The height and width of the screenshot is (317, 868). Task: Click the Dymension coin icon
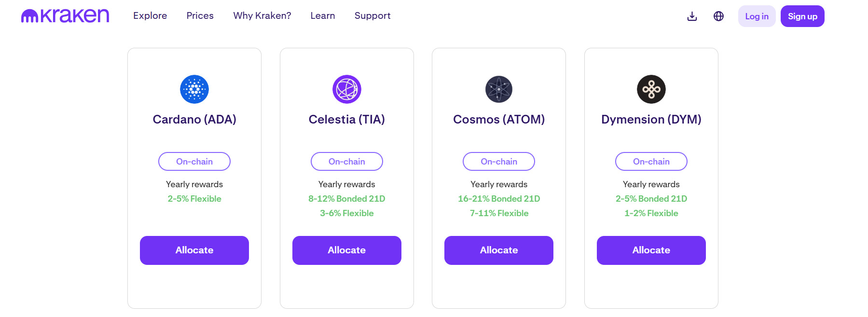click(651, 89)
